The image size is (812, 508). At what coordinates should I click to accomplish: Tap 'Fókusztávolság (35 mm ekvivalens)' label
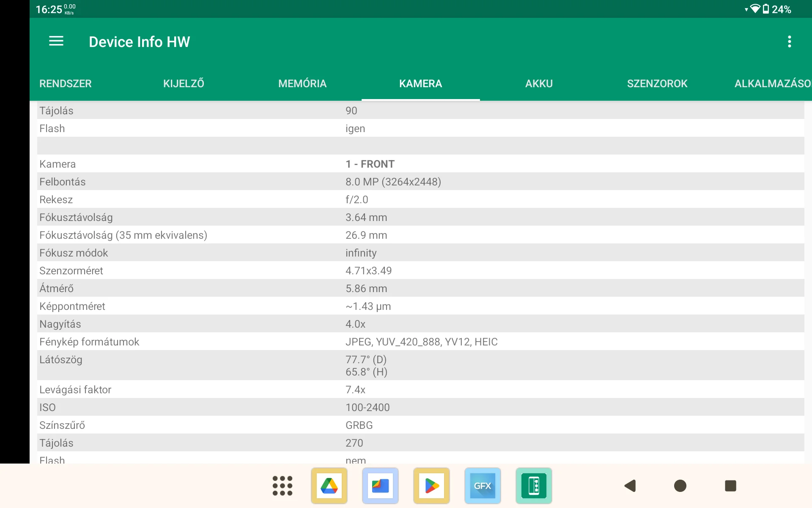(x=123, y=235)
